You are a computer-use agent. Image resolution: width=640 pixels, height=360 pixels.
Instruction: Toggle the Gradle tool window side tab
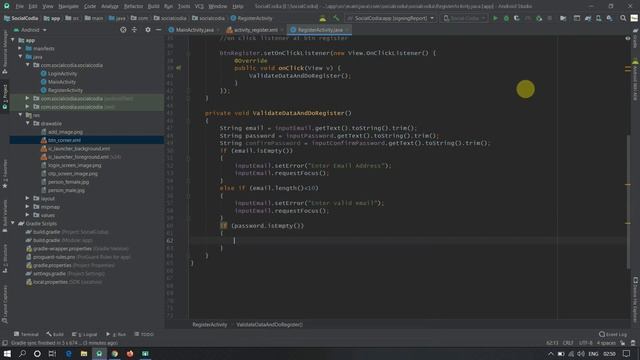[635, 38]
